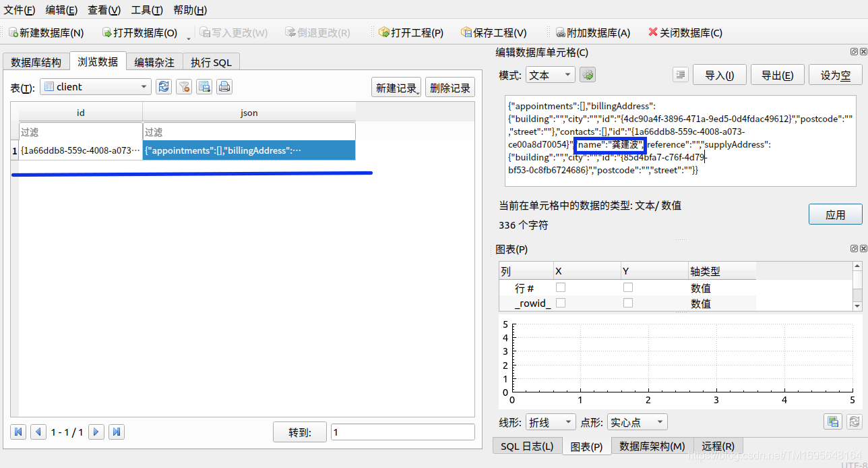
Task: Click the Import (导入) button
Action: tap(719, 75)
